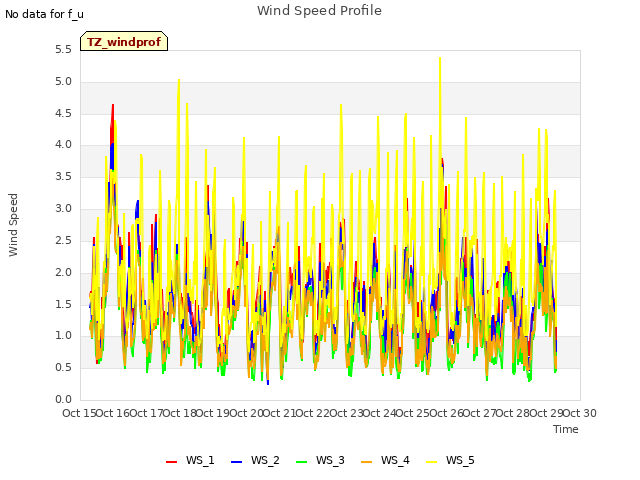This screenshot has height=480, width=640.
Task: Click the green WS_3 legend color marker
Action: coord(302,462)
